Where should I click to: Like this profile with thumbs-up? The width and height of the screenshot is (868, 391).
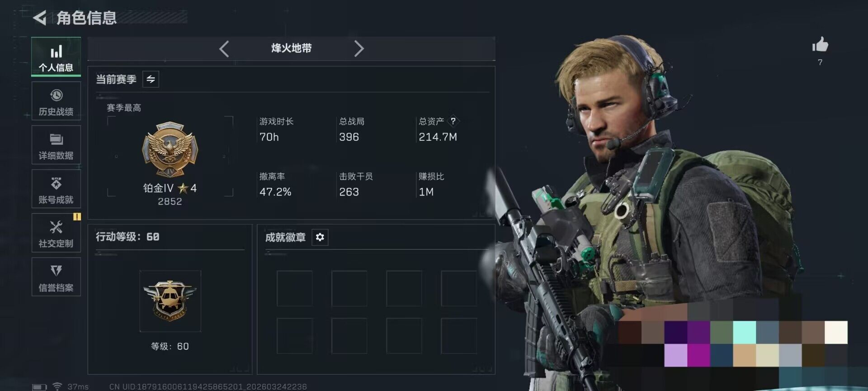[820, 45]
